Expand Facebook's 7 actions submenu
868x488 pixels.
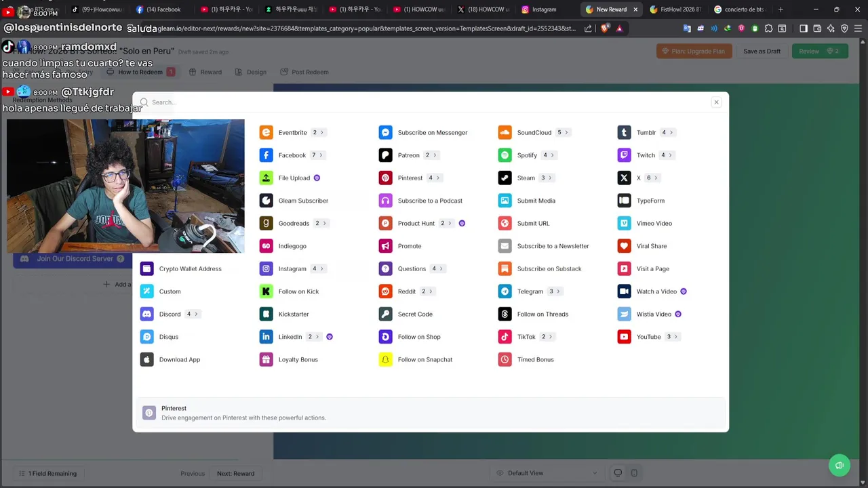coord(317,155)
